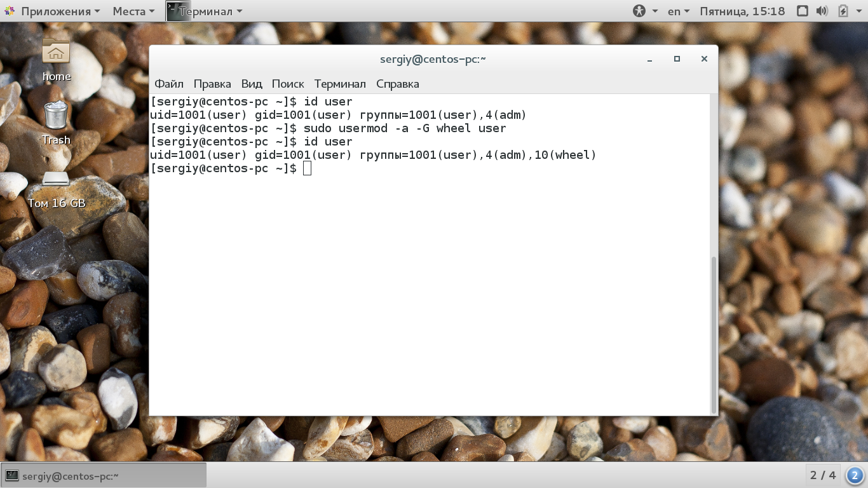Image resolution: width=868 pixels, height=488 pixels.
Task: Click the terminal vertical scrollbar handle
Action: [714, 335]
